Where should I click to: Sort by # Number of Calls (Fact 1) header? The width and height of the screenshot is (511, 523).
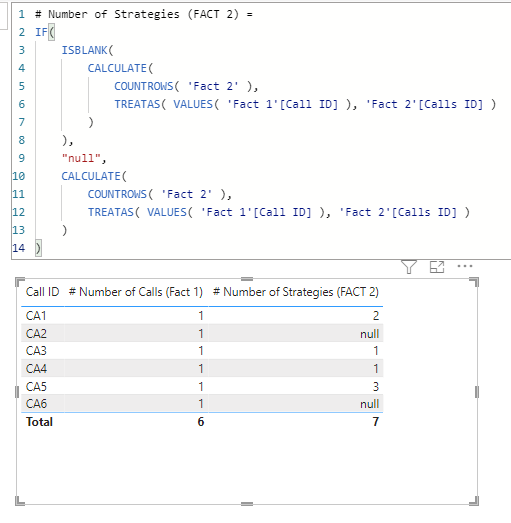[x=136, y=292]
